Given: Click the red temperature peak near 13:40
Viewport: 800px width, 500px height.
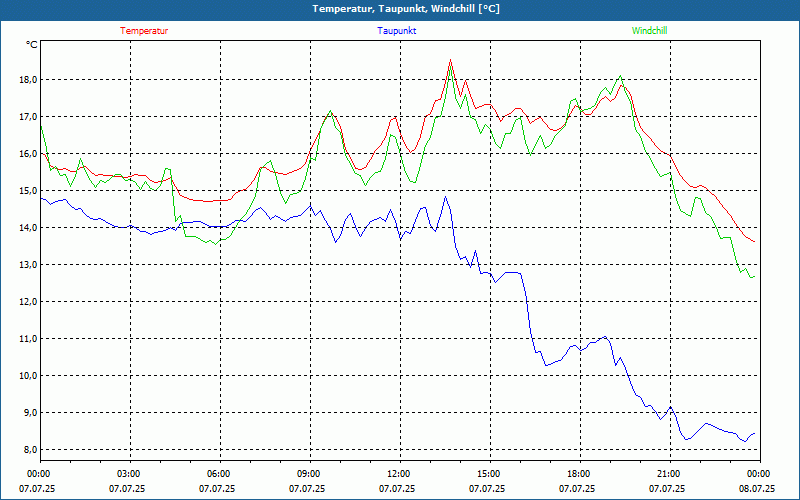Looking at the screenshot, I should click(451, 60).
